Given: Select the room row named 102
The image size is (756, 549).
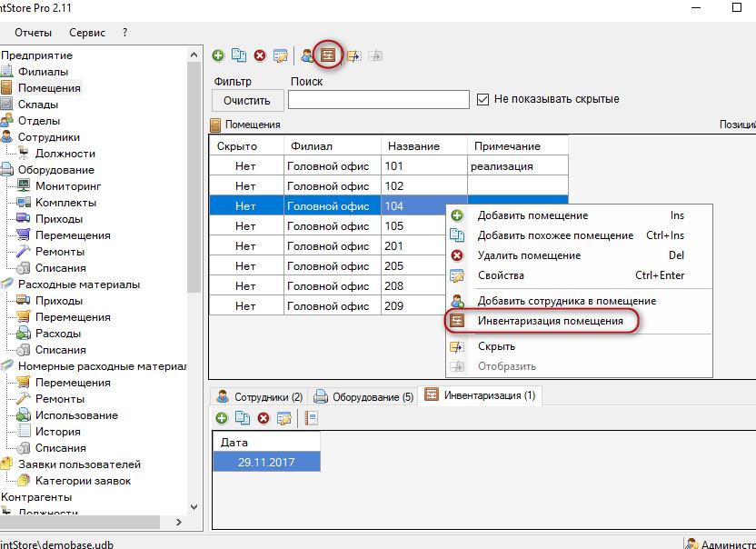Looking at the screenshot, I should pyautogui.click(x=389, y=185).
